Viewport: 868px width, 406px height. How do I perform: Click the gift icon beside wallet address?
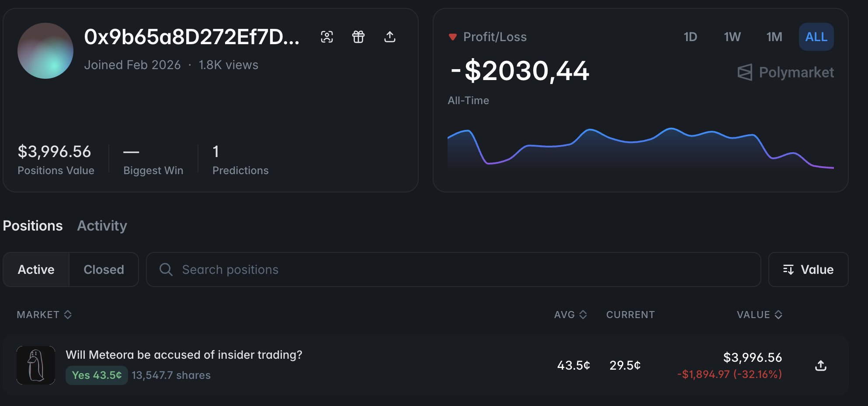coord(358,37)
